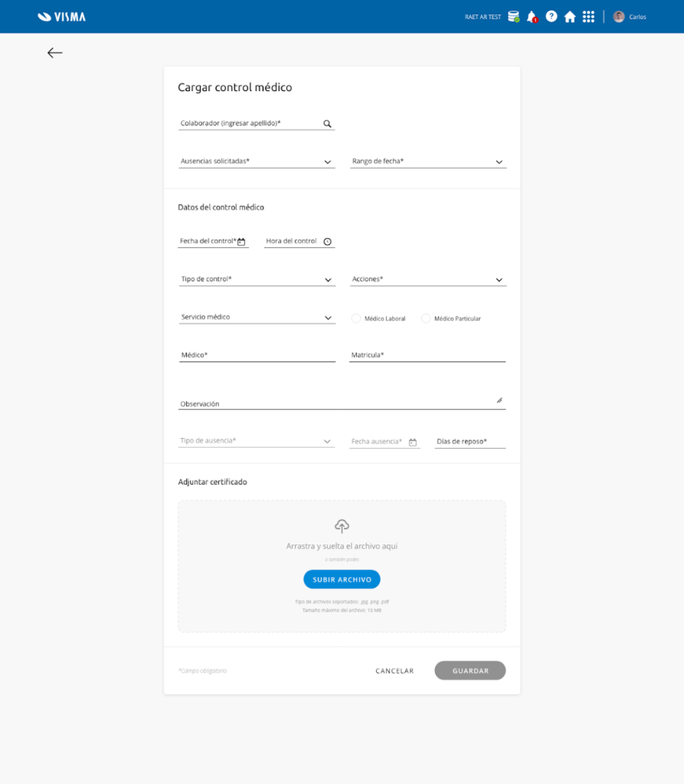Screen dimensions: 684x784
Task: Click the database status icon
Action: coord(513,16)
